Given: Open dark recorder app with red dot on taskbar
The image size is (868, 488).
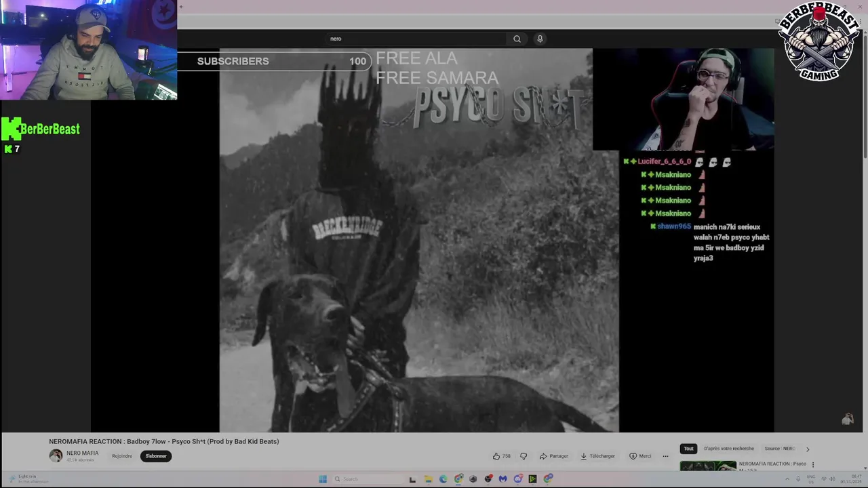Looking at the screenshot, I should tap(488, 479).
